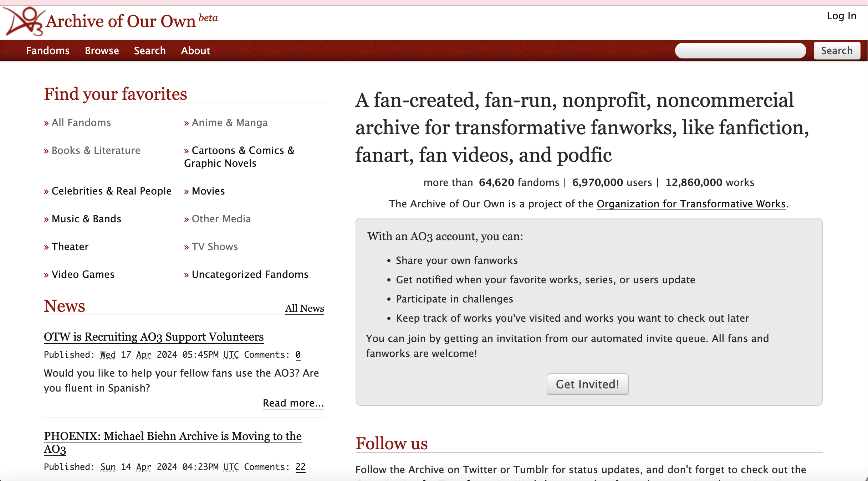Read more about the Spanish volunteers post

click(293, 403)
